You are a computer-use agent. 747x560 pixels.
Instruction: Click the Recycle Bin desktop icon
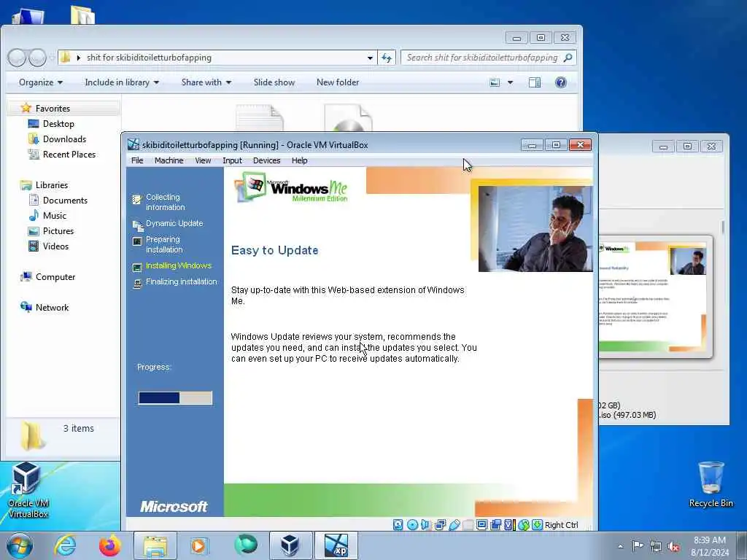point(711,485)
